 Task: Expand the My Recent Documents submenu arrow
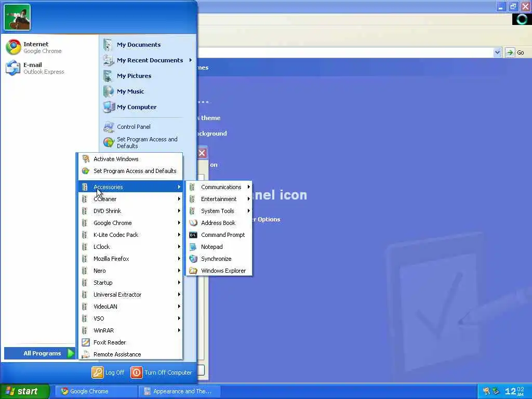point(190,60)
